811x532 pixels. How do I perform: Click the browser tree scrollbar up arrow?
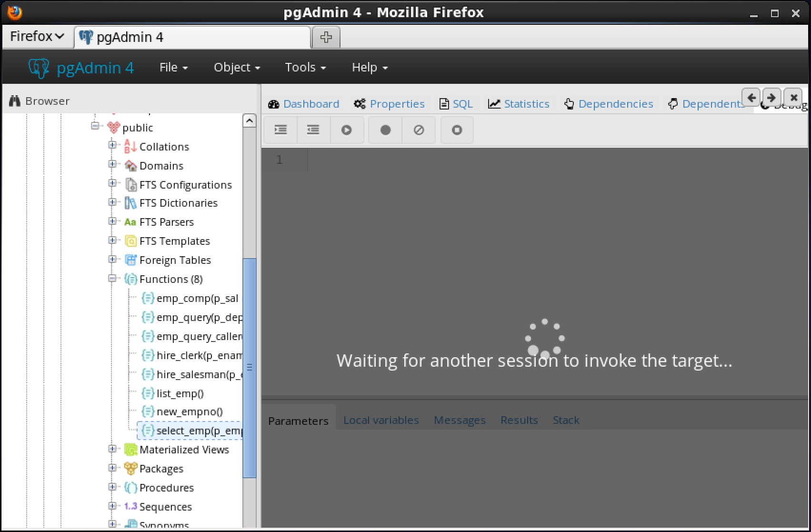tap(250, 121)
